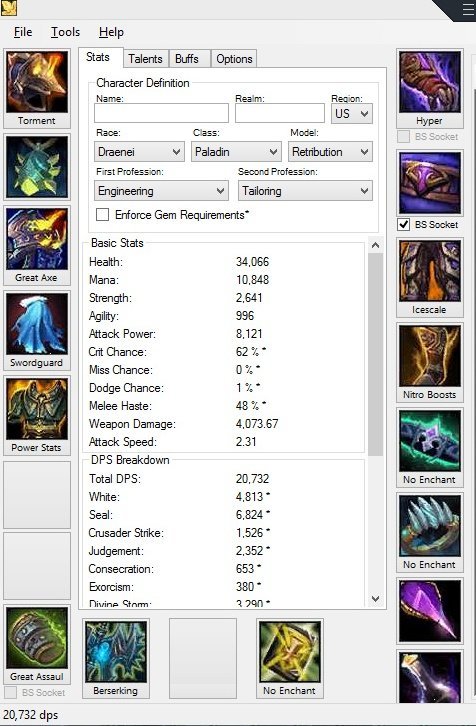Open the Tools menu
The width and height of the screenshot is (476, 726).
pyautogui.click(x=65, y=32)
